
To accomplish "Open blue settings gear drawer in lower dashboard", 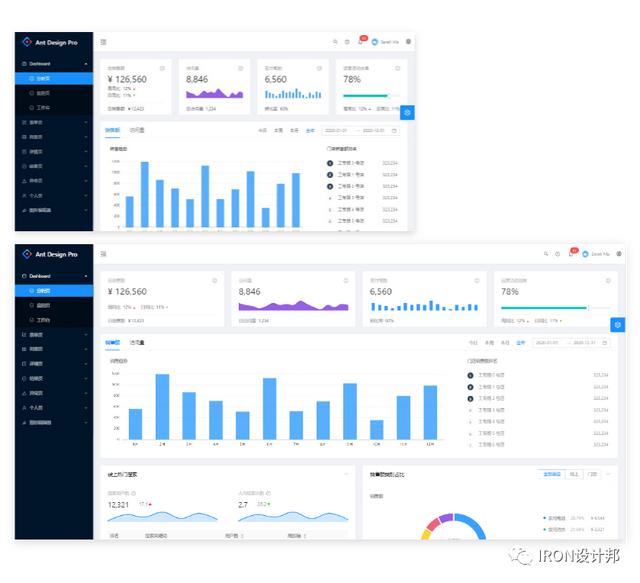I will click(618, 325).
